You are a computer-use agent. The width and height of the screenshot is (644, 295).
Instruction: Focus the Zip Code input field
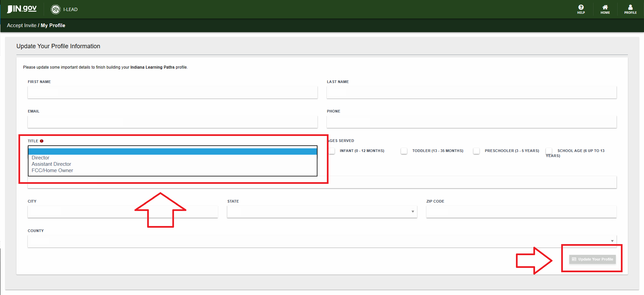[x=521, y=212]
